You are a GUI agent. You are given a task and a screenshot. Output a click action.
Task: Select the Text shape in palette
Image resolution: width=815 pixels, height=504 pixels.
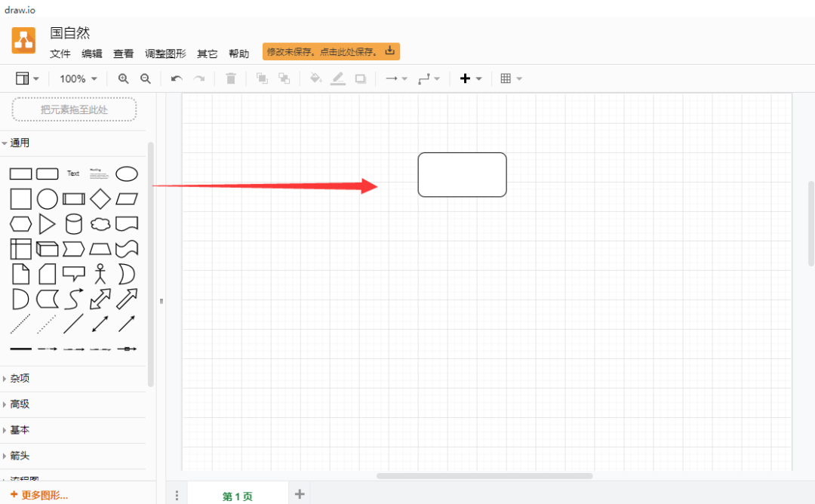[x=73, y=174]
